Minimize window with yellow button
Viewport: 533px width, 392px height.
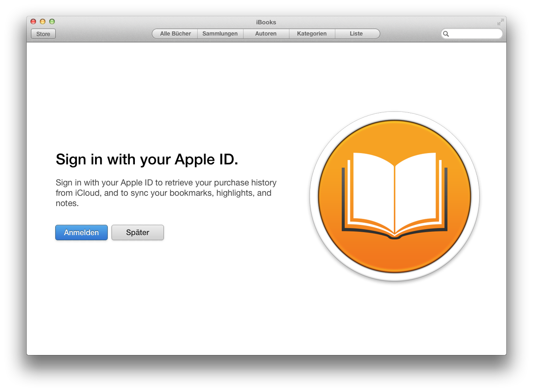tap(43, 22)
